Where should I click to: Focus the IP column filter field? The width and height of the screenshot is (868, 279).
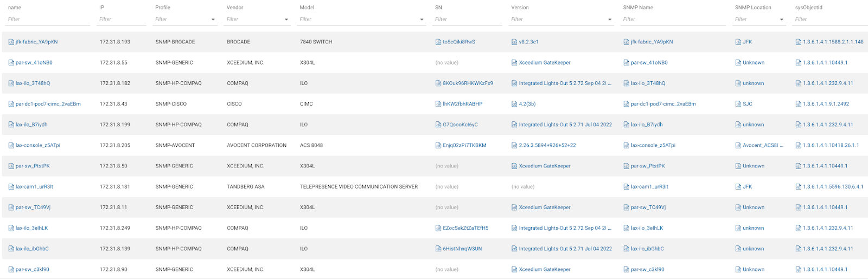click(123, 20)
